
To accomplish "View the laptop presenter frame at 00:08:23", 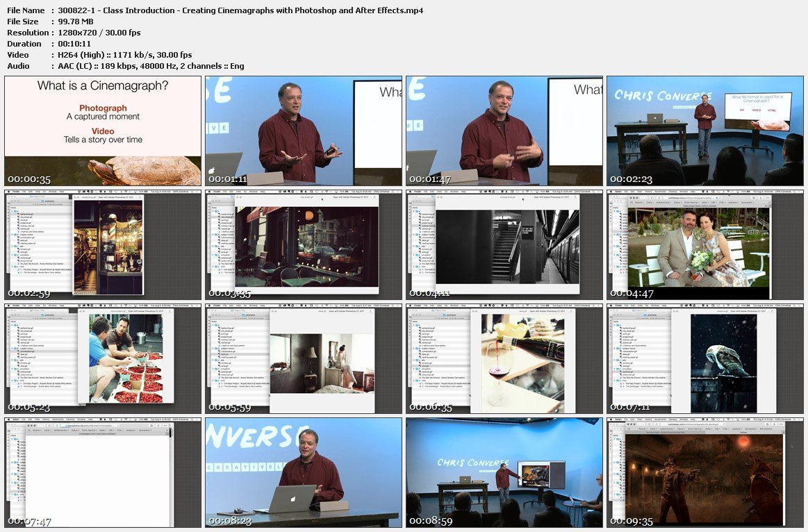I will pyautogui.click(x=304, y=472).
